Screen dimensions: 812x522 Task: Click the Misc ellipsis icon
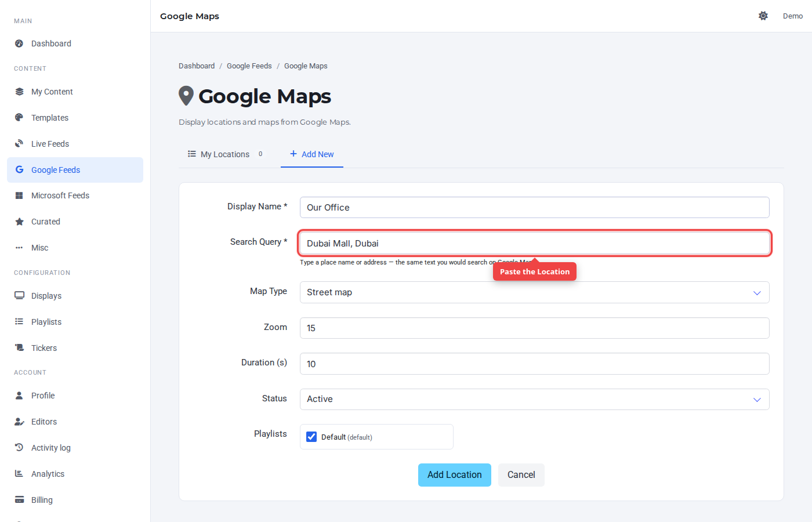pyautogui.click(x=19, y=248)
